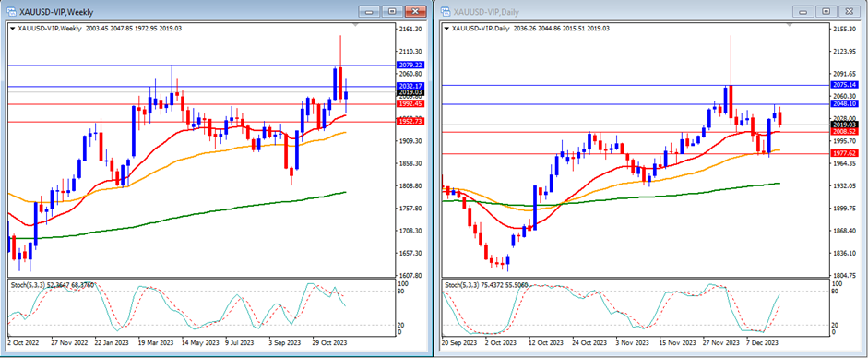
Task: Click the 1992.45 red price label
Action: (x=410, y=103)
